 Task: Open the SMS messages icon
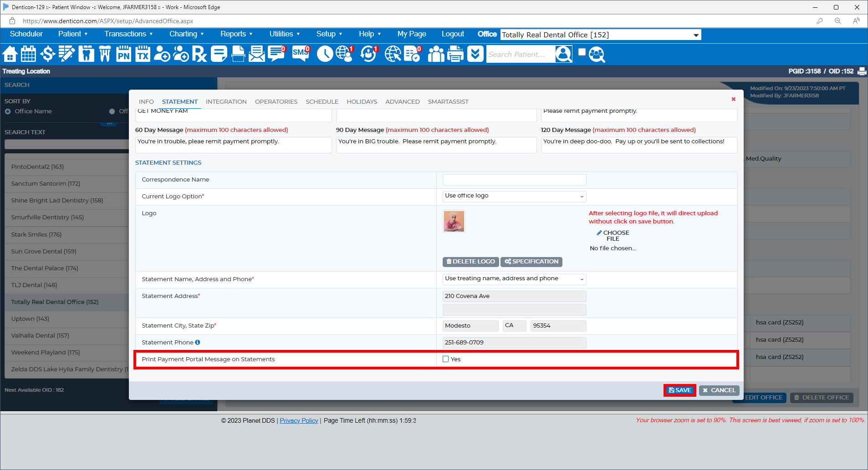pyautogui.click(x=301, y=54)
